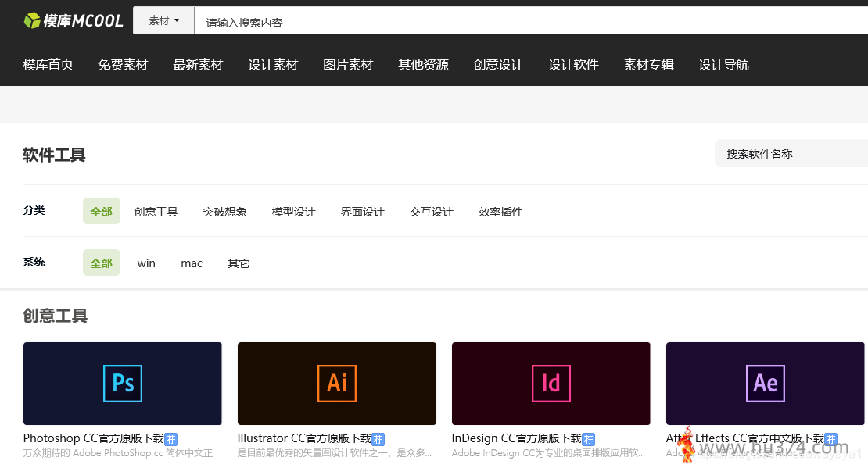This screenshot has width=868, height=468.
Task: Open 免费素材 from the nav bar
Action: [123, 65]
